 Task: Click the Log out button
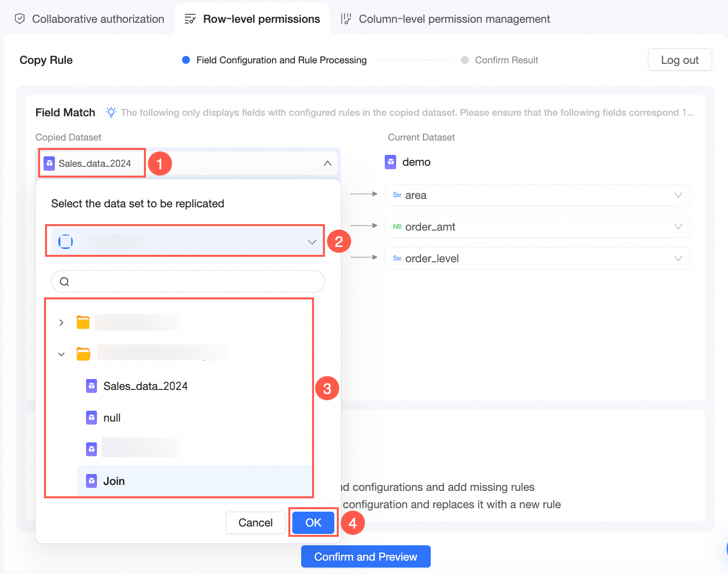coord(680,60)
